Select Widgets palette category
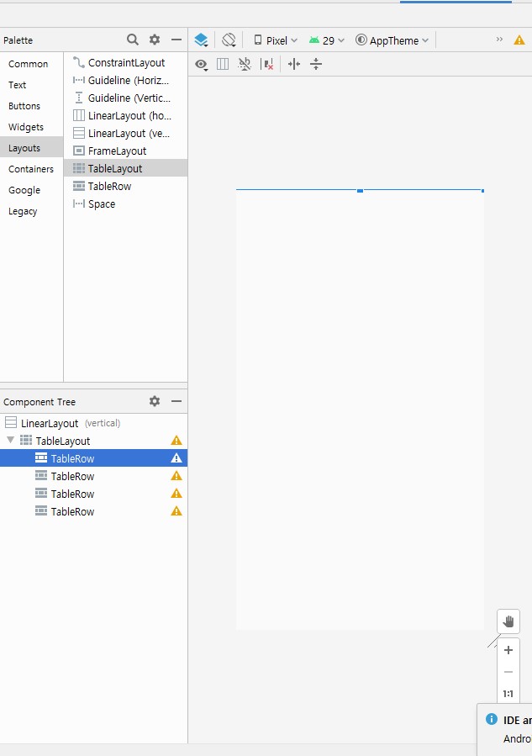The height and width of the screenshot is (756, 532). click(x=31, y=127)
